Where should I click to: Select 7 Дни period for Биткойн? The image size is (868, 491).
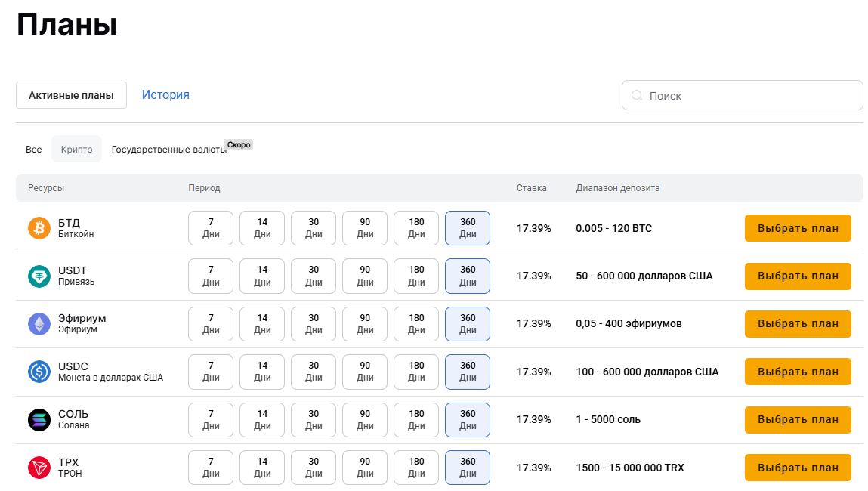(211, 228)
